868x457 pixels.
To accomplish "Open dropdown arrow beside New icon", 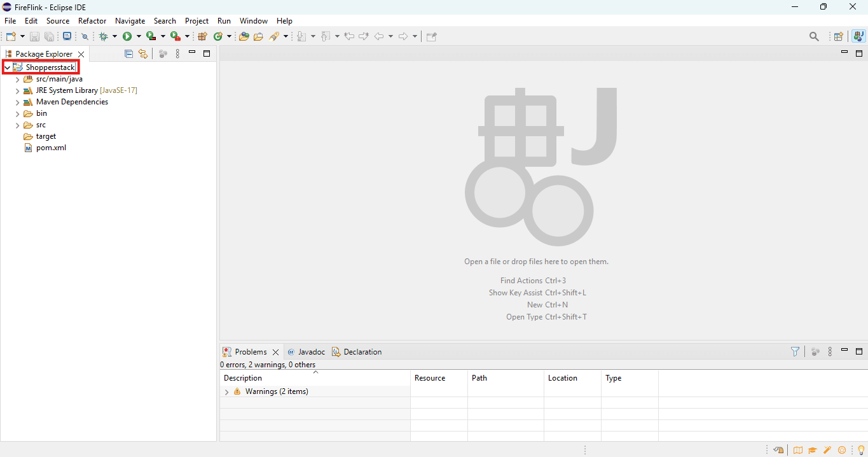I will [23, 36].
